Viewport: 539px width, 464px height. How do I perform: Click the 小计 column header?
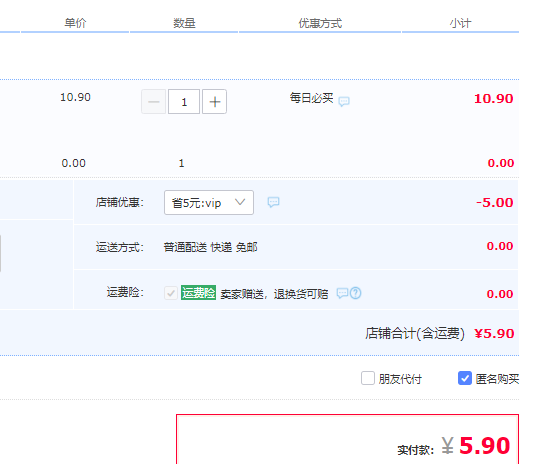pos(460,23)
